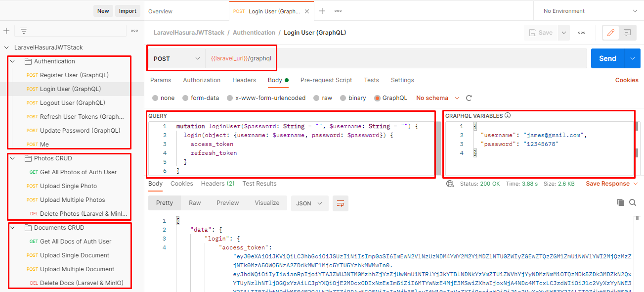This screenshot has height=292, width=644.
Task: Click GraphQL Variables info icon
Action: 507,116
